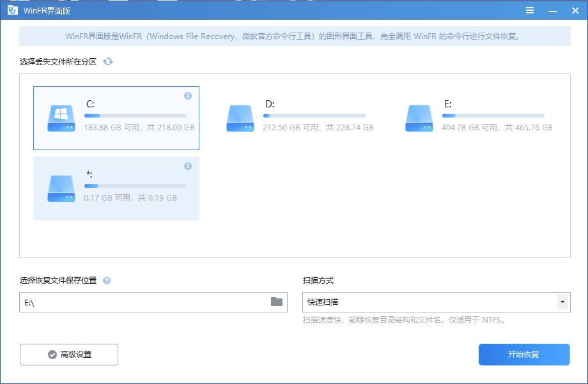Open the hamburger menu

click(530, 10)
